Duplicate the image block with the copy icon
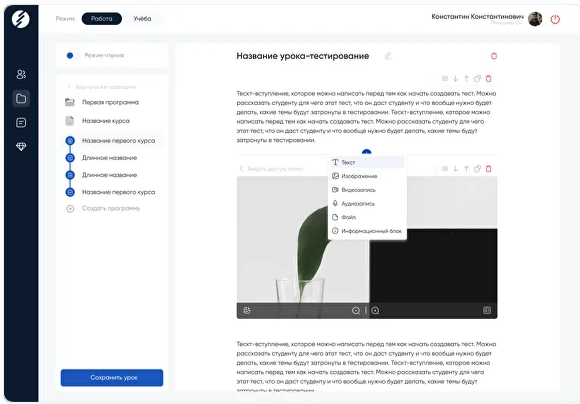 (x=477, y=169)
